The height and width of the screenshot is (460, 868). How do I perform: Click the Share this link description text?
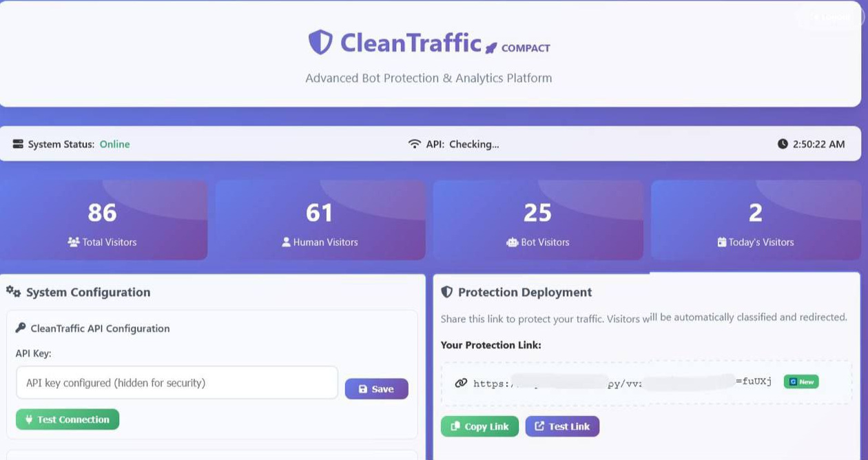click(643, 318)
